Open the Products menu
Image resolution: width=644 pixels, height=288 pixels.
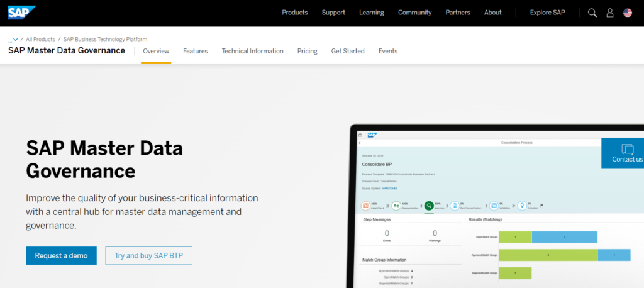point(294,13)
